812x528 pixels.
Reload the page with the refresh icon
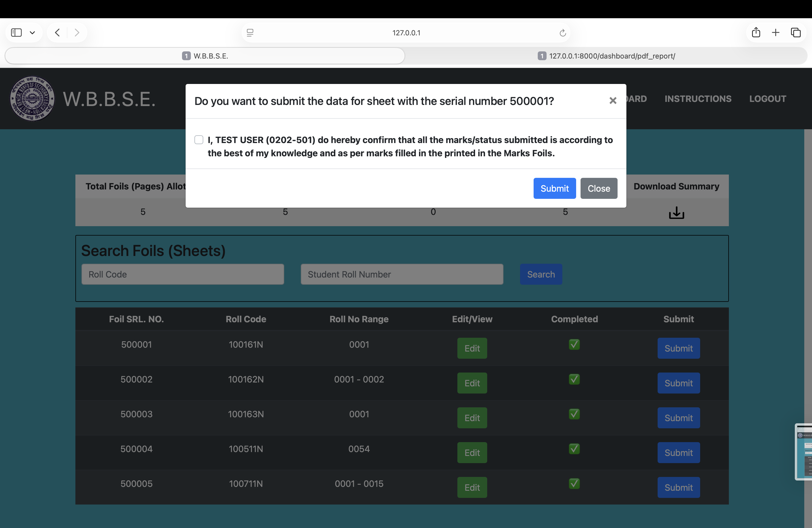click(x=563, y=33)
